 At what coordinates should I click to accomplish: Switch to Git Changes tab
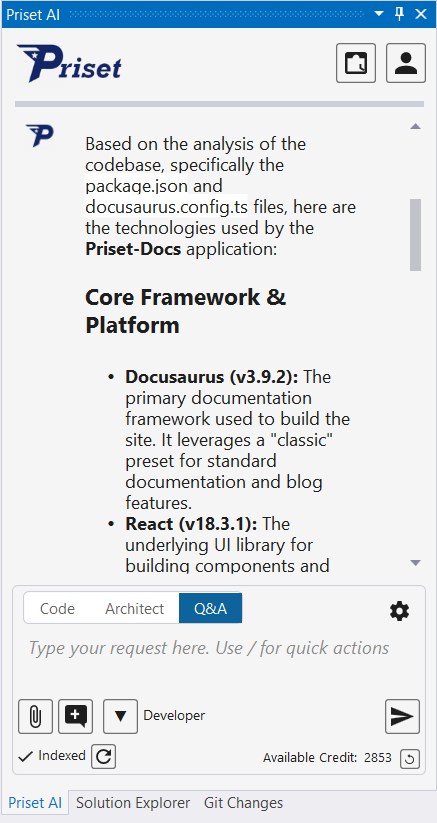coord(243,803)
